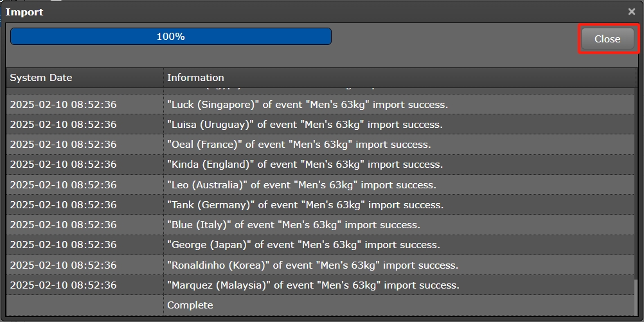Click the Complete status message
This screenshot has width=644, height=322.
tap(190, 305)
